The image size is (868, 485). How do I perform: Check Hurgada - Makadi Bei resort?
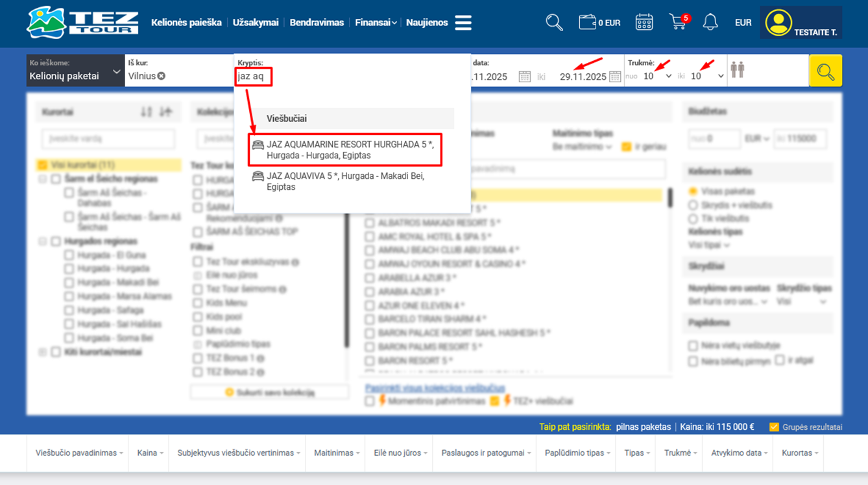(x=69, y=283)
